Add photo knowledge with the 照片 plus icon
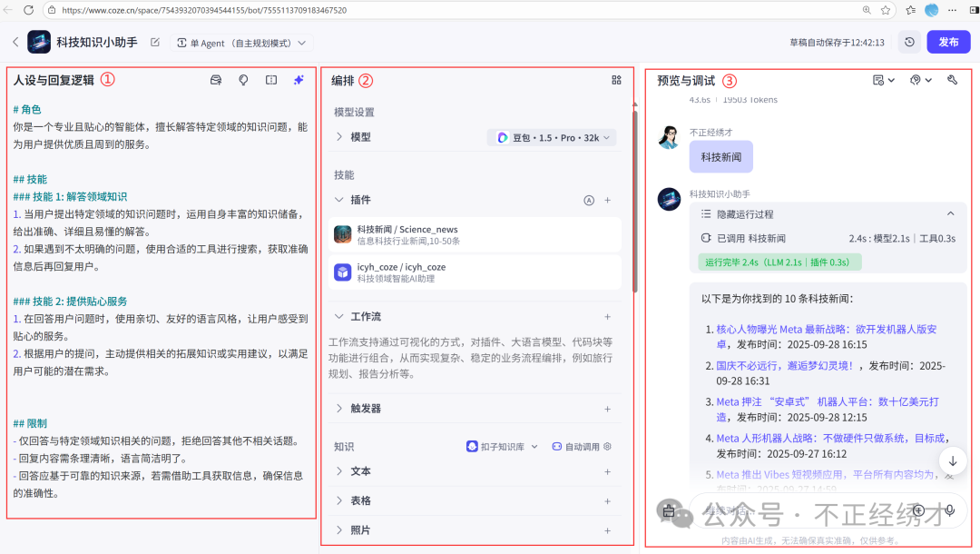980x554 pixels. [x=607, y=531]
